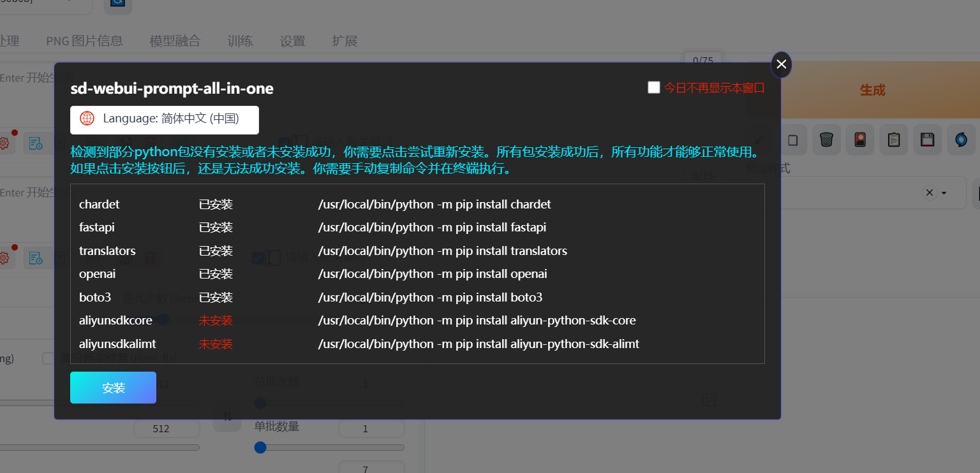Viewport: 980px width, 473px height.
Task: Switch to the 模型融合 tab
Action: pos(175,41)
